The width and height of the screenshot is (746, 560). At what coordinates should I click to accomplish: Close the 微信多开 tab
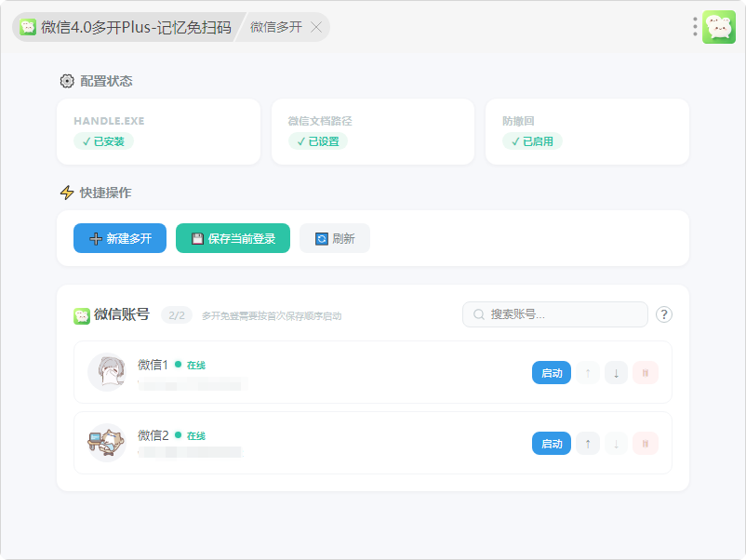coord(316,27)
